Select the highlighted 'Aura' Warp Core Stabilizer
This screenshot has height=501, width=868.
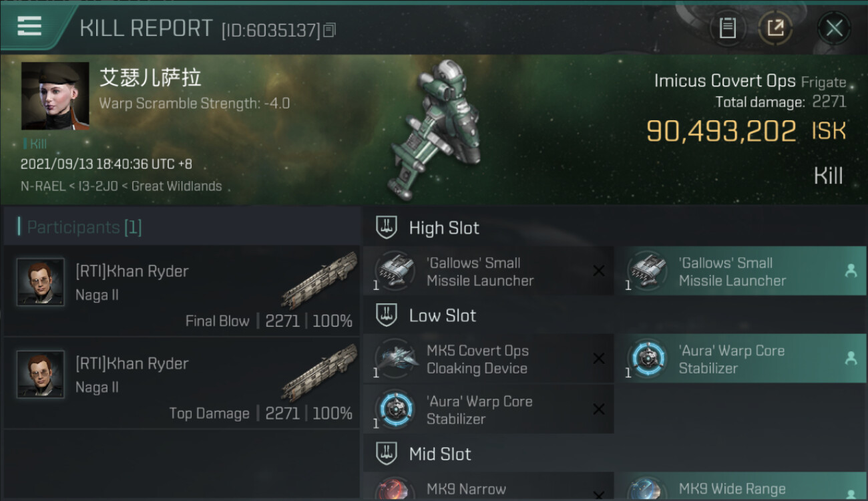[740, 359]
